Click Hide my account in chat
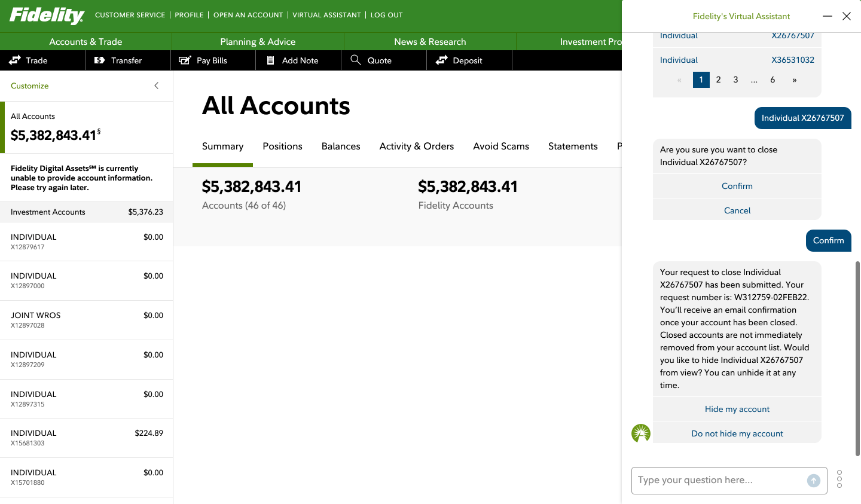Image resolution: width=861 pixels, height=504 pixels. coord(737,409)
